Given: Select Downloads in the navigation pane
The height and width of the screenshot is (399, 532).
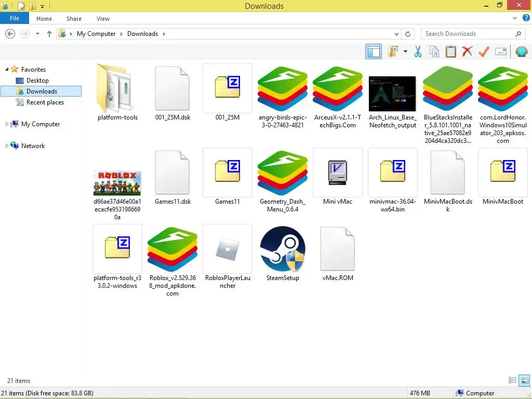Looking at the screenshot, I should point(42,91).
